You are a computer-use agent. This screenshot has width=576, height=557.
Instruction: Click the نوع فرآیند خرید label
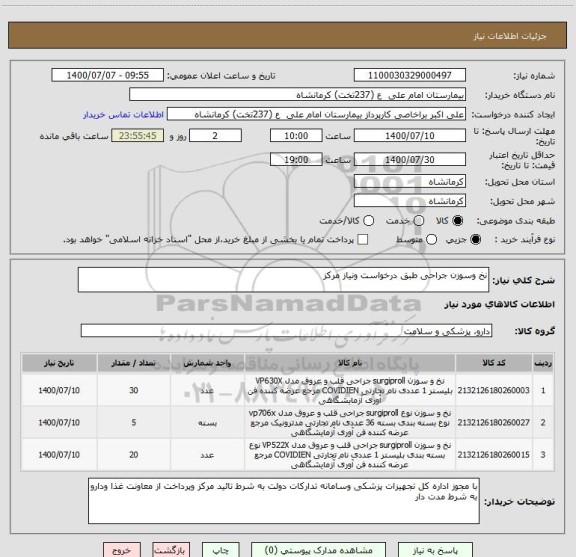(525, 240)
